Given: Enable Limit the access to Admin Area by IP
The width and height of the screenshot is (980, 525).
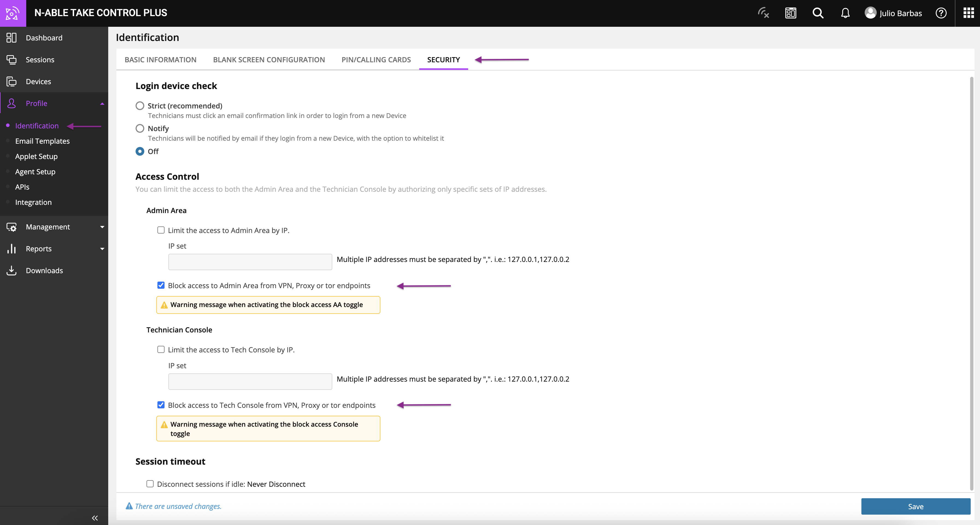Looking at the screenshot, I should (161, 230).
